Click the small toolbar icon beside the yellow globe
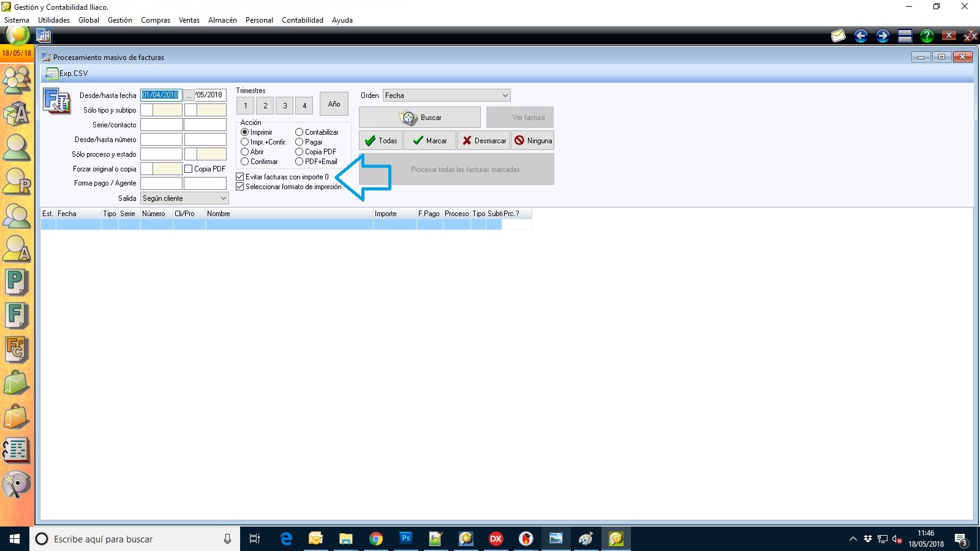Image resolution: width=980 pixels, height=551 pixels. 43,36
